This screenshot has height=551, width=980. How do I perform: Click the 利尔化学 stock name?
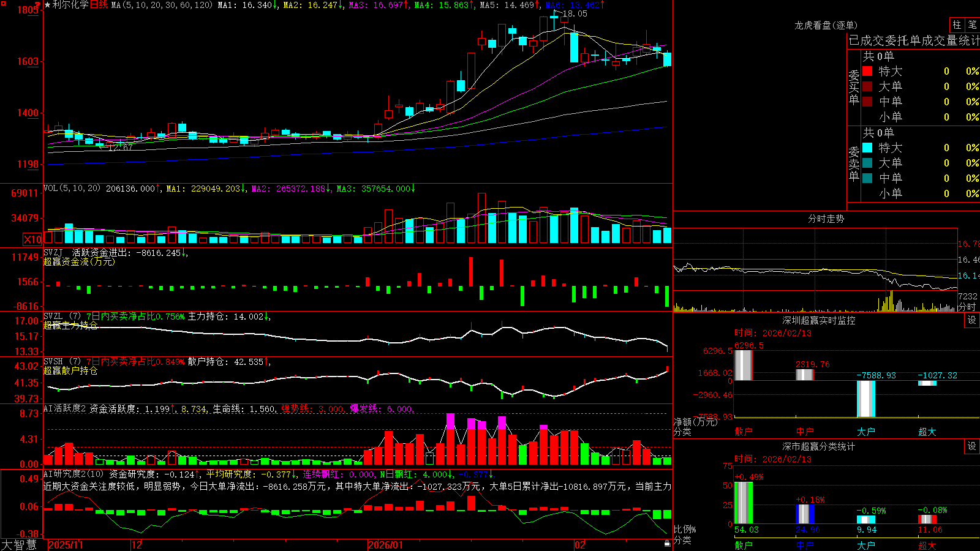pyautogui.click(x=70, y=5)
